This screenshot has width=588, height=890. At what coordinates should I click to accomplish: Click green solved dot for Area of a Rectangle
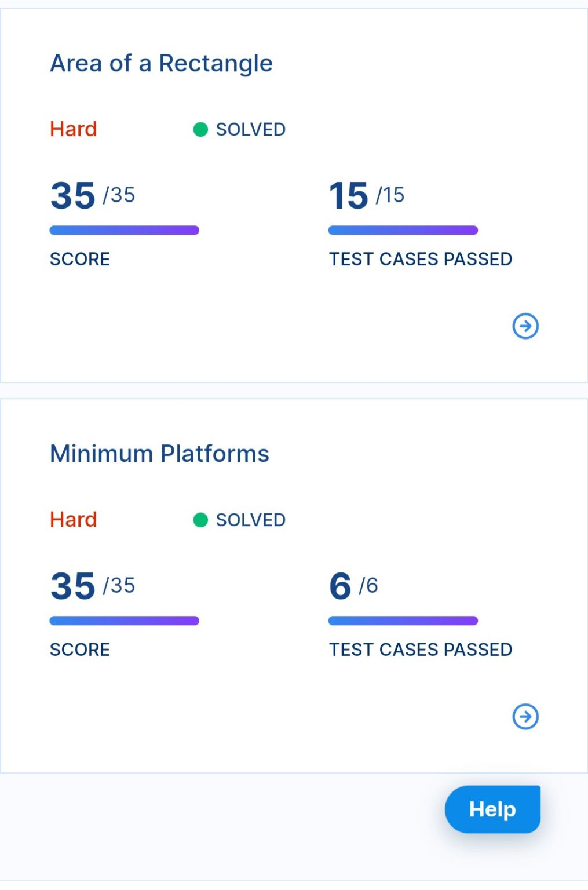200,129
